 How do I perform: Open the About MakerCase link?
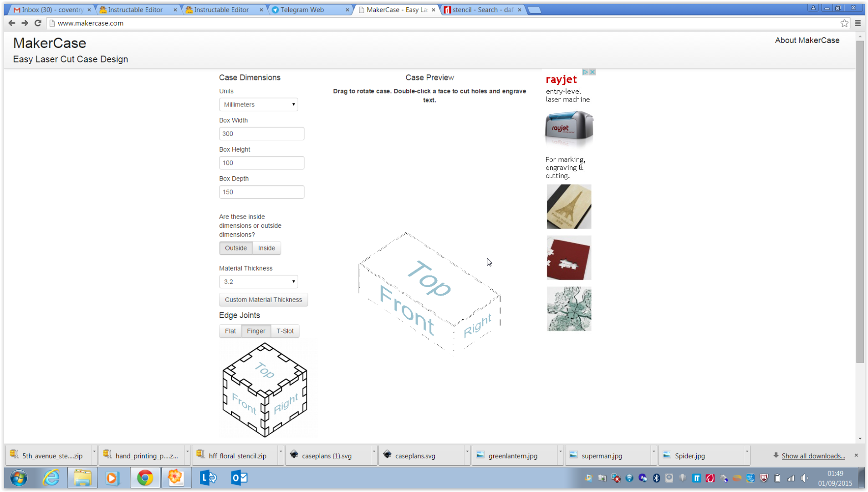pos(807,40)
